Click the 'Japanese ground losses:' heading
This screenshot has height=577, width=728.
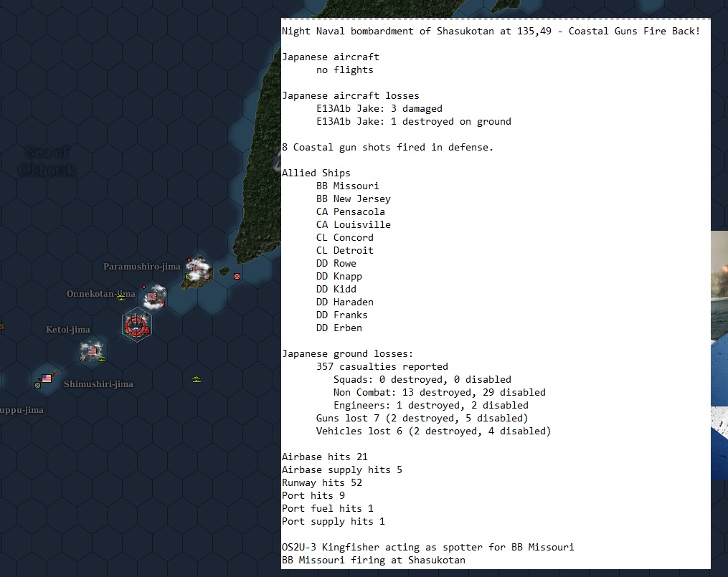(x=347, y=354)
